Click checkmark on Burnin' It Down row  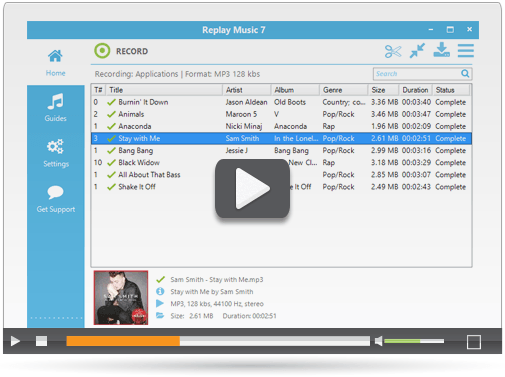click(111, 102)
